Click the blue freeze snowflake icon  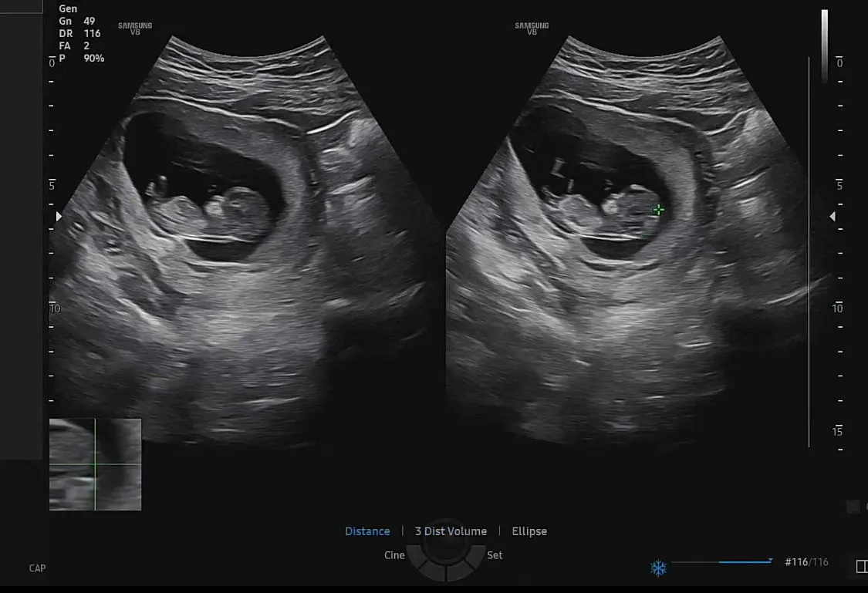(x=658, y=568)
